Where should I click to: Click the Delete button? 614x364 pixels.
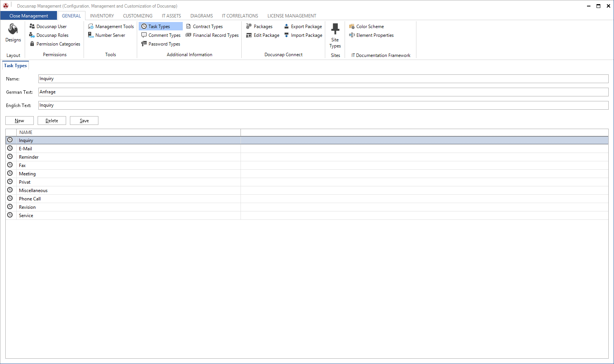(52, 120)
